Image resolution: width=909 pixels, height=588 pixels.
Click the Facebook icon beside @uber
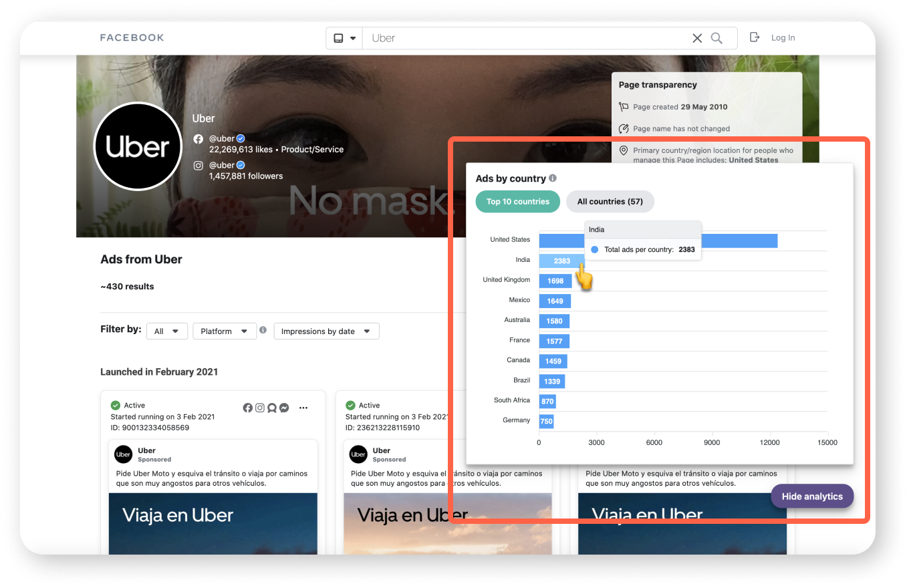point(198,139)
